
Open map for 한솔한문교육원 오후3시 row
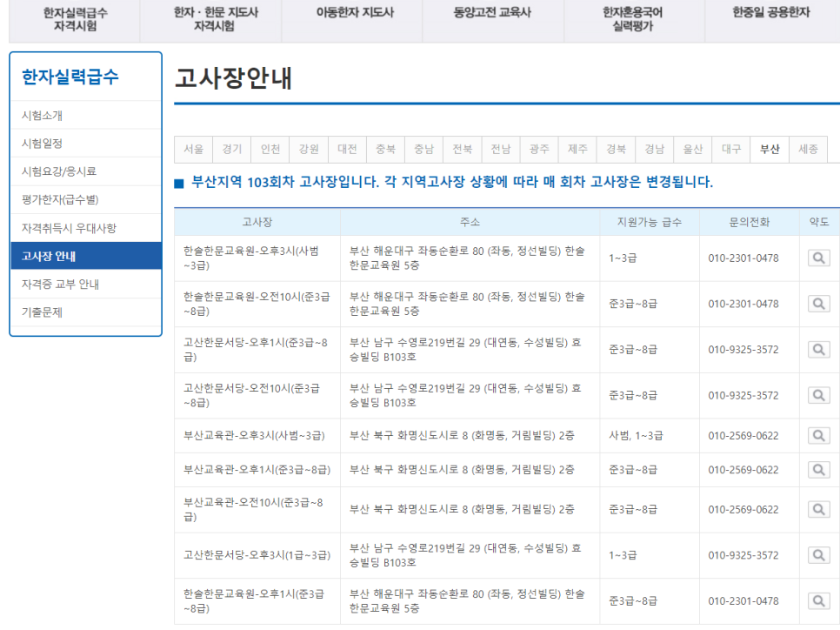pos(818,258)
